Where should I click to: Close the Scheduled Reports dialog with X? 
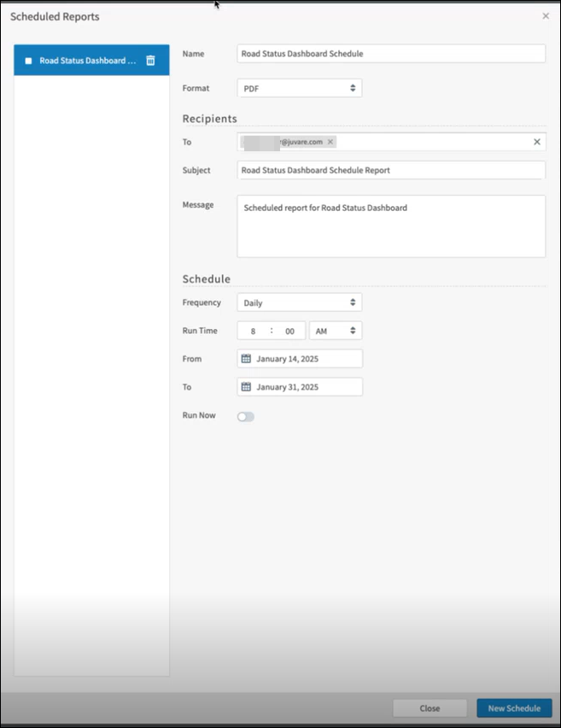point(546,16)
